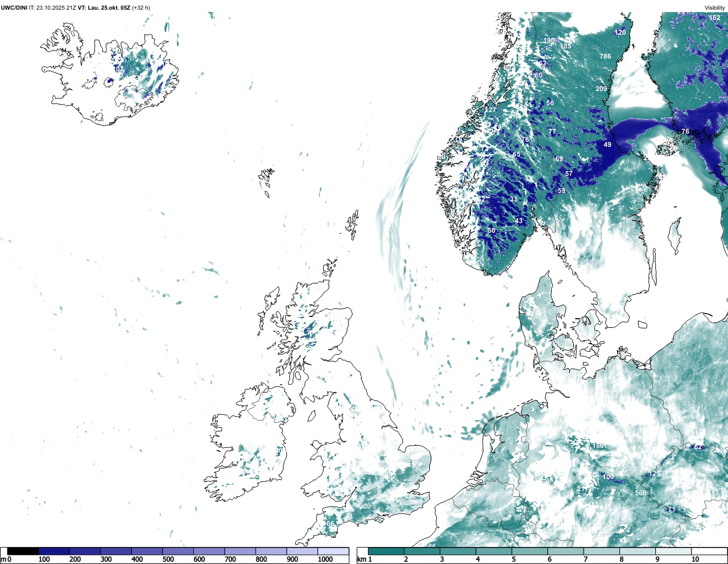Click the '65' value over Norway
728x564 pixels.
516,154
